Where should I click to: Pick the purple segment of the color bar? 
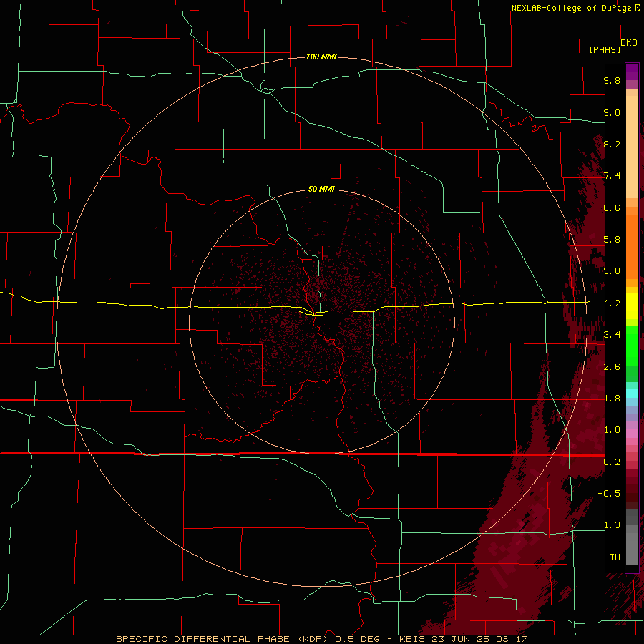point(632,72)
